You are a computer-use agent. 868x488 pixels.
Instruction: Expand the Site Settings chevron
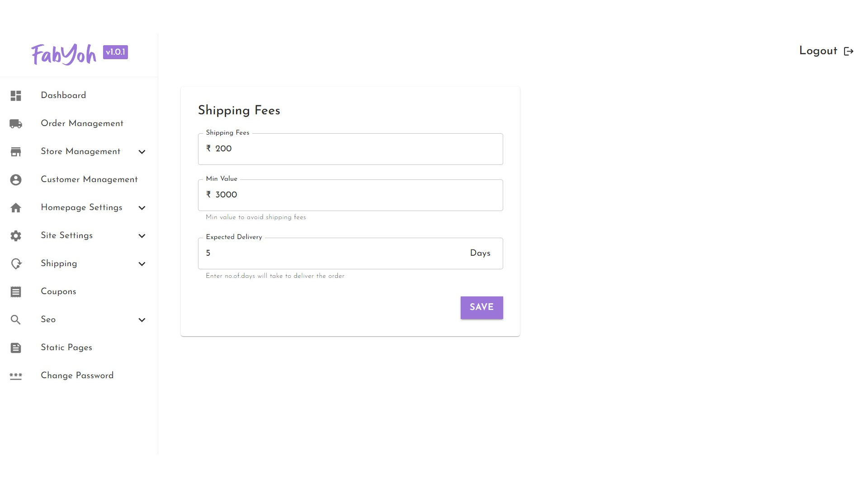pos(142,236)
